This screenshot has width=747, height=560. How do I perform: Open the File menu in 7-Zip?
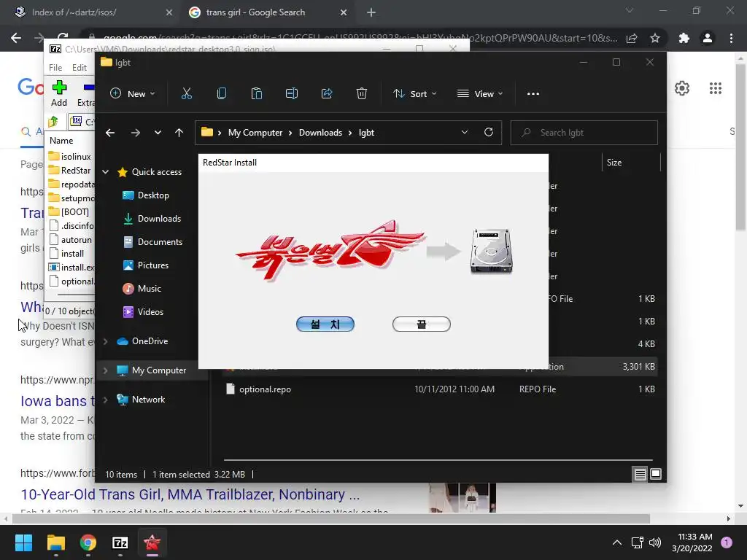coord(55,68)
